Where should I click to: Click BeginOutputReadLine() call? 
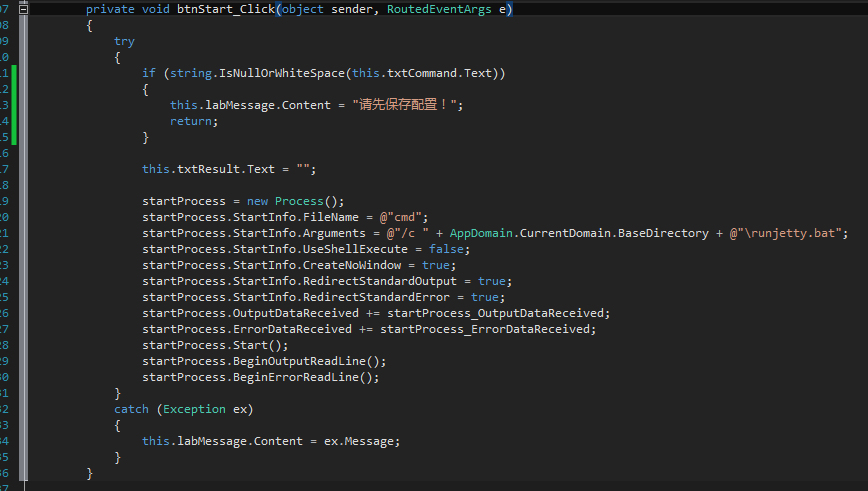coord(306,361)
